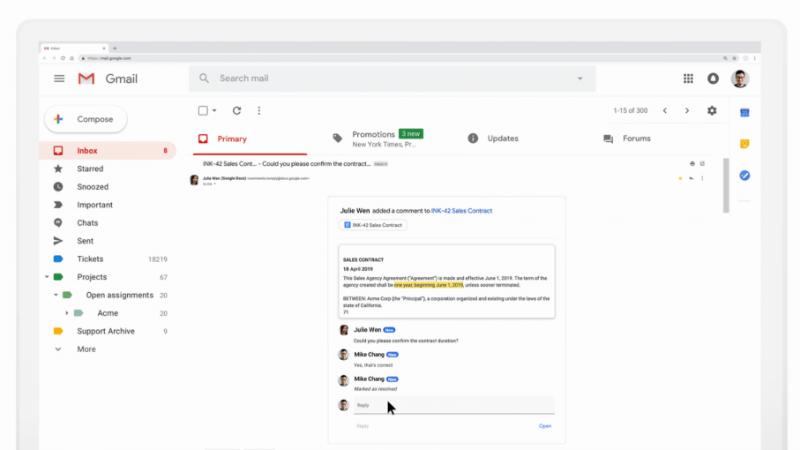800x450 pixels.
Task: Open the notifications bell icon
Action: (x=713, y=79)
